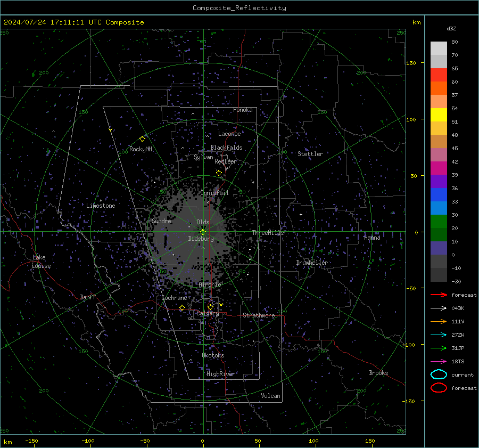Click the yellow diamond marker below Cochrane
This screenshot has height=448, width=479.
(182, 307)
